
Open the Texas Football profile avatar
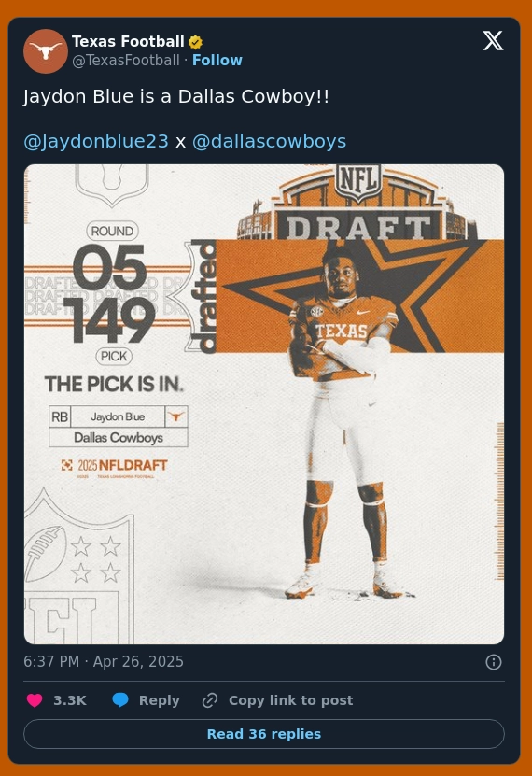click(46, 51)
